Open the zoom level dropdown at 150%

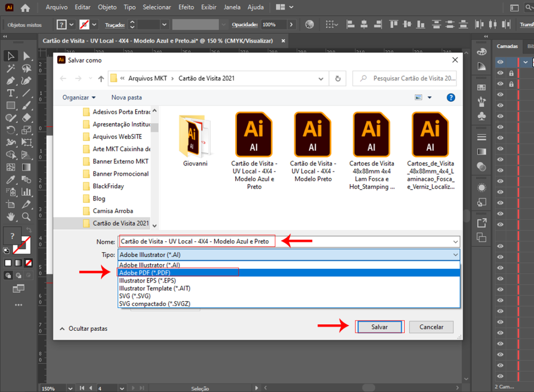tap(70, 388)
